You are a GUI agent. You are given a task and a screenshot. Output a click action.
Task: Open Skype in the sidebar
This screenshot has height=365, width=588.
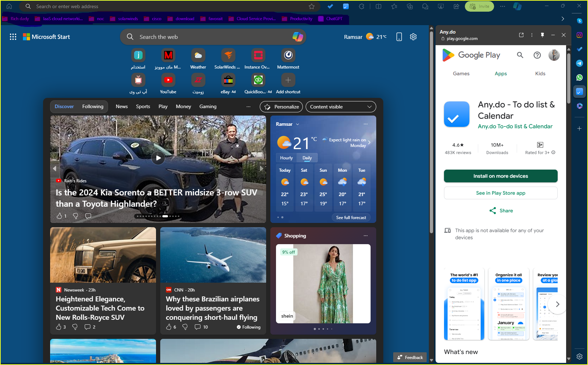(579, 21)
